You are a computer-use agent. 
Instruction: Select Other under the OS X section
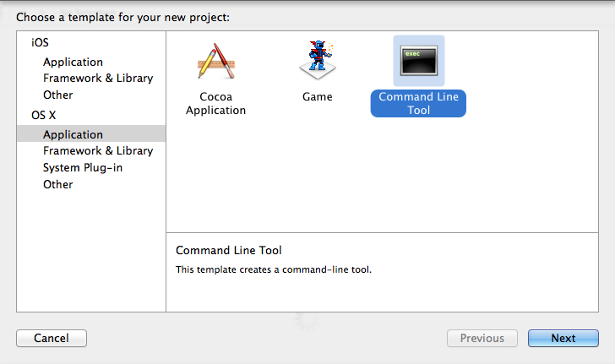coord(58,184)
